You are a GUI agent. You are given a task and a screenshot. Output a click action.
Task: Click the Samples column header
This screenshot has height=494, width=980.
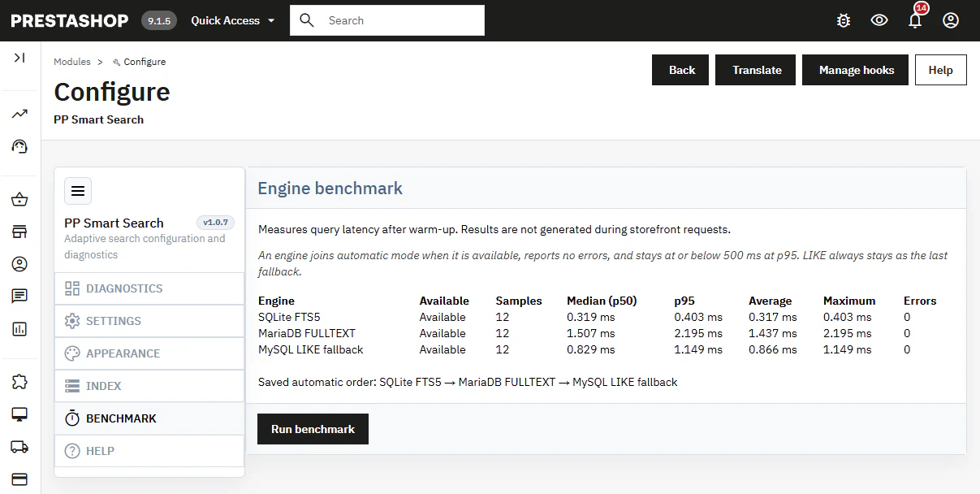pos(519,301)
